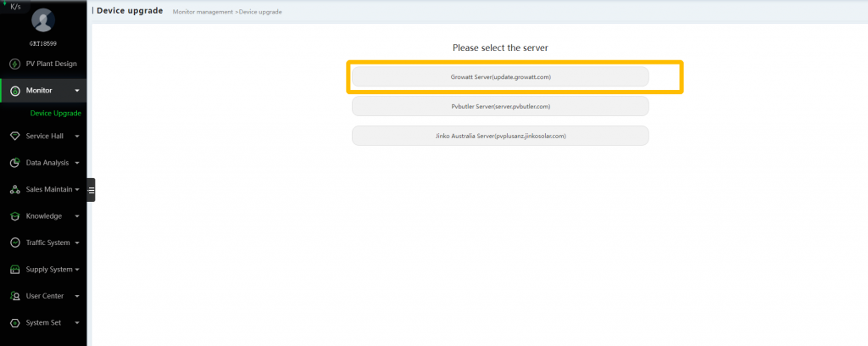The height and width of the screenshot is (346, 868).
Task: Expand the System Set arrow
Action: click(x=77, y=323)
